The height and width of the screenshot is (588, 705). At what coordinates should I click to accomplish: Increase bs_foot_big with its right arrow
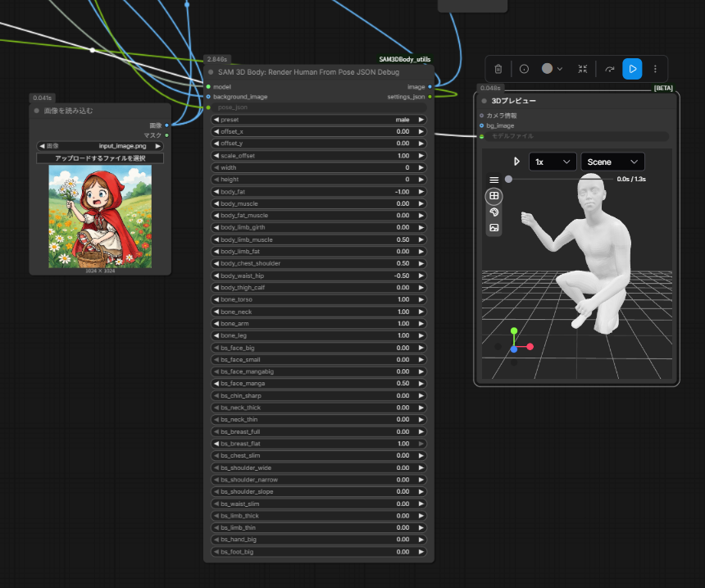pos(421,552)
